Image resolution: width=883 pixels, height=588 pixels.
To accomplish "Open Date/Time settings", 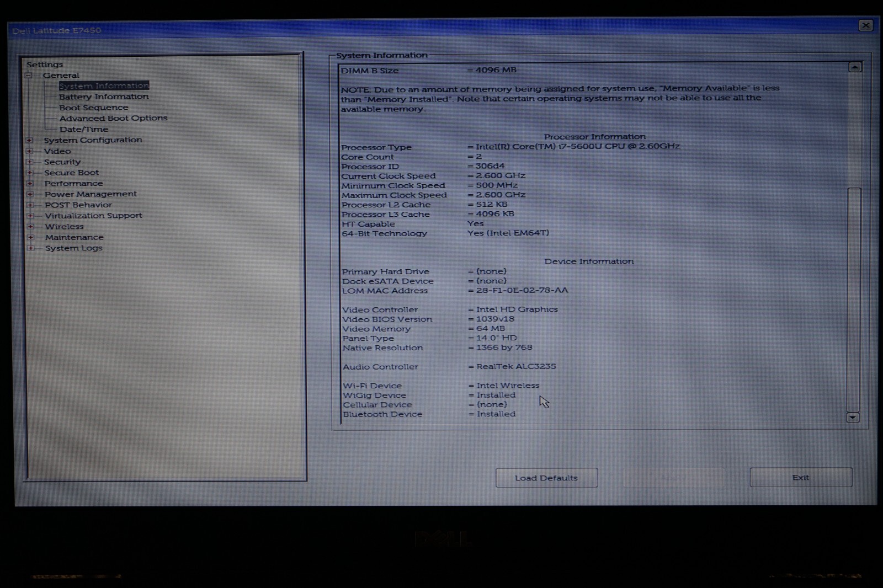I will 84,129.
